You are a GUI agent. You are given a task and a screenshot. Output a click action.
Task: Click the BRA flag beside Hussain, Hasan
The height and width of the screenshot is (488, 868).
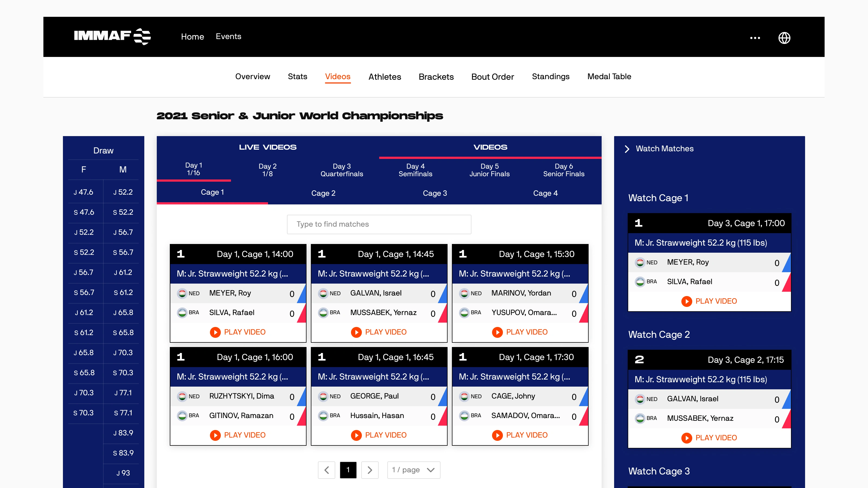point(323,416)
